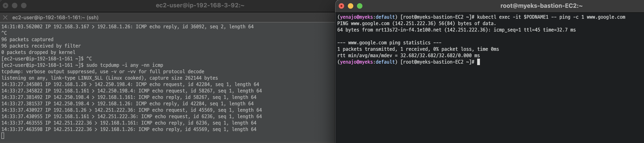Screen dimensions: 644x143
Task: Click the '96 packets captured' line
Action: point(27,39)
